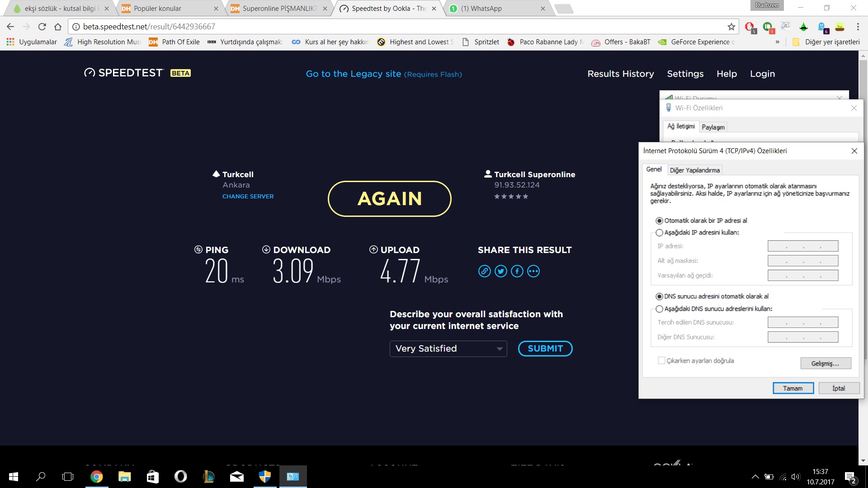Reload the current page

[x=42, y=27]
